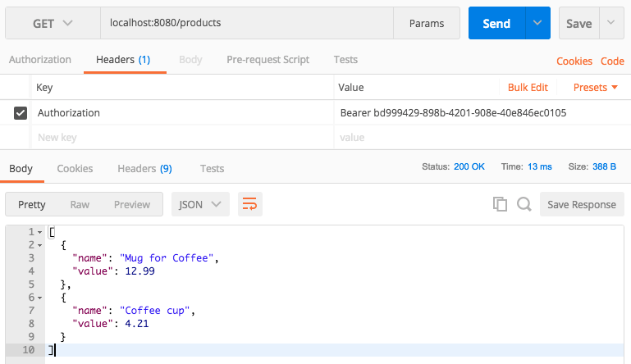Click the Save Response button
Viewport: 631px width, 364px height.
click(x=582, y=204)
